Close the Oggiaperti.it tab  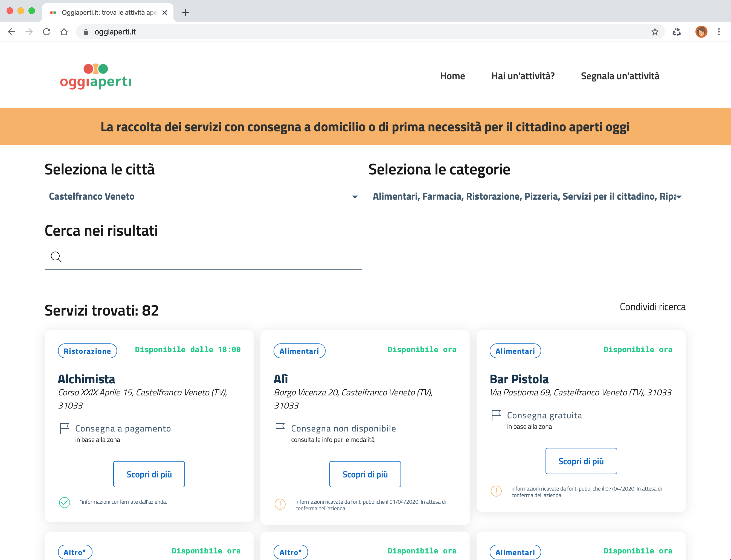pos(164,13)
